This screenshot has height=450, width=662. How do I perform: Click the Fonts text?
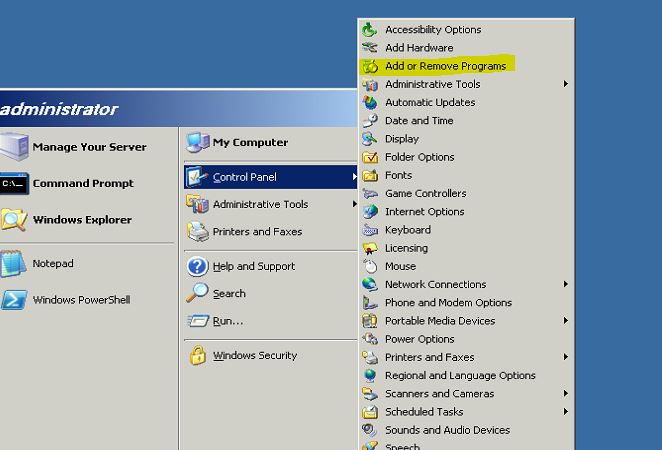click(x=399, y=175)
